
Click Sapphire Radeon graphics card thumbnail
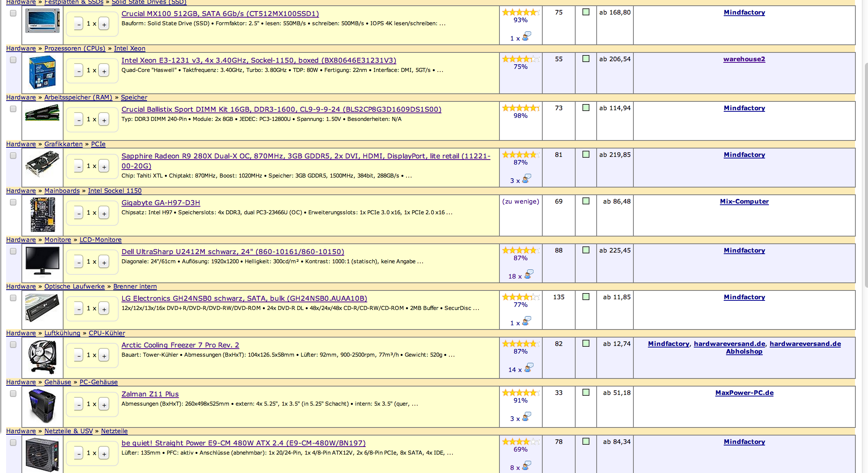[42, 164]
